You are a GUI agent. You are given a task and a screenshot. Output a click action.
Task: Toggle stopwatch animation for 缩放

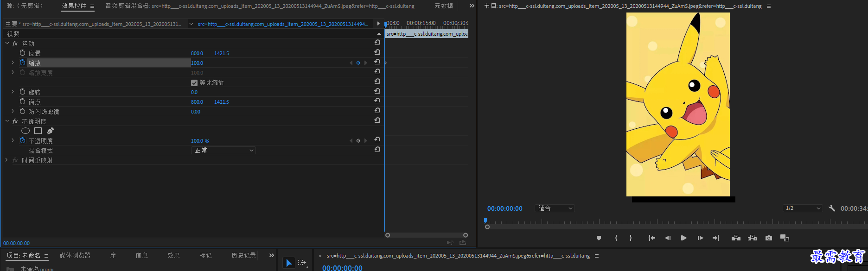(22, 63)
